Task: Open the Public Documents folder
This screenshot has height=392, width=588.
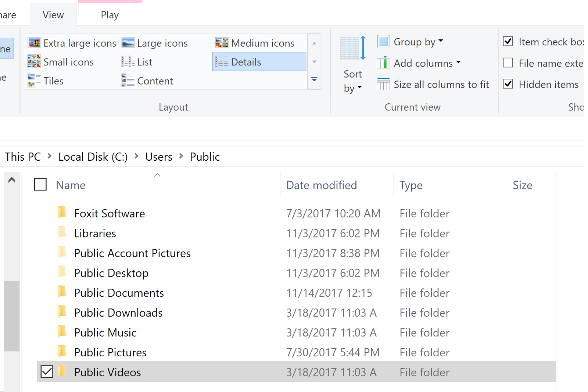Action: point(118,292)
